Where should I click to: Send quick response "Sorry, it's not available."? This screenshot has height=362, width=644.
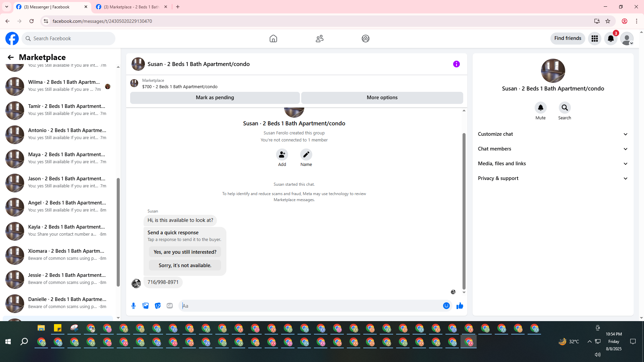(x=185, y=265)
